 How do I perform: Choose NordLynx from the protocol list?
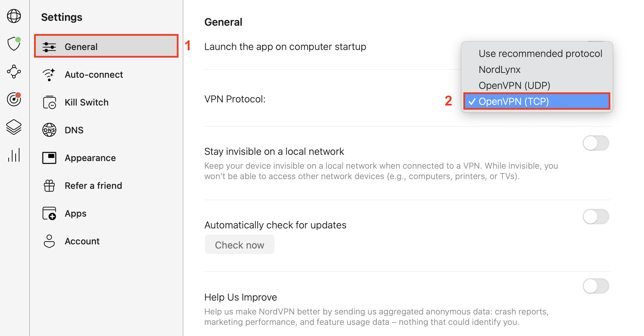(x=499, y=69)
